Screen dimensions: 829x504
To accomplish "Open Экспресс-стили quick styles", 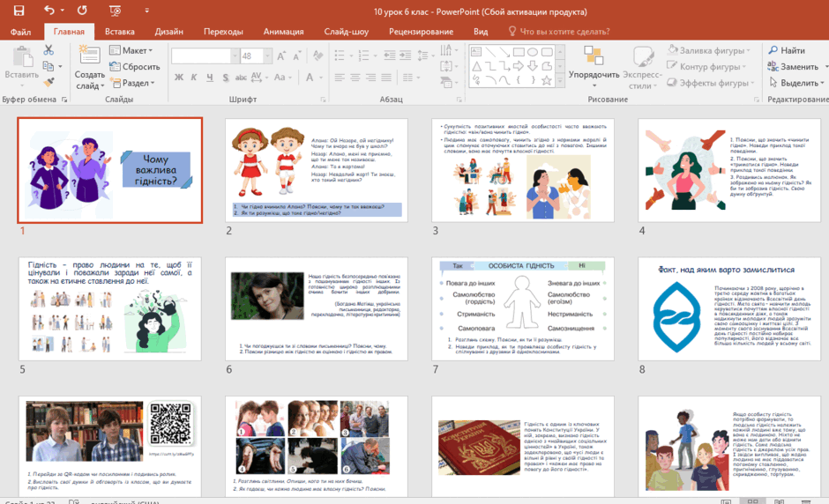I will (x=642, y=67).
